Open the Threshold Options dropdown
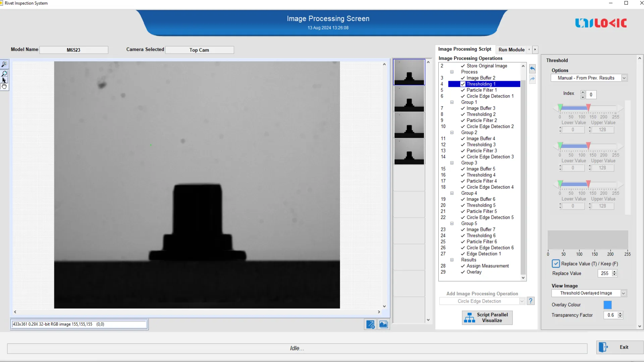Screen dimensions: 644x362 [624, 78]
